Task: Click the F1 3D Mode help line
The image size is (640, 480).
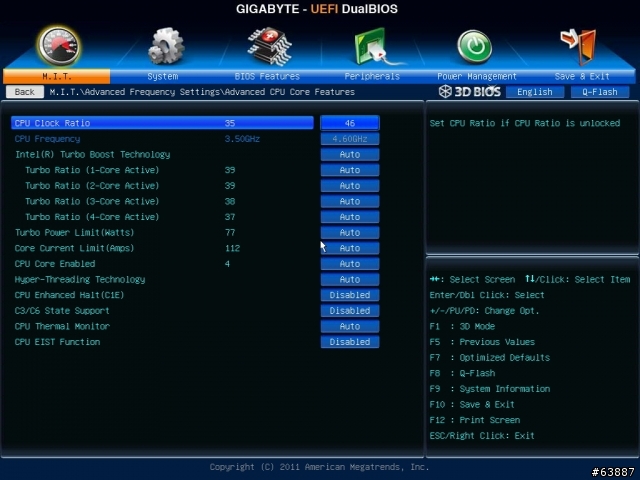Action: [x=462, y=327]
